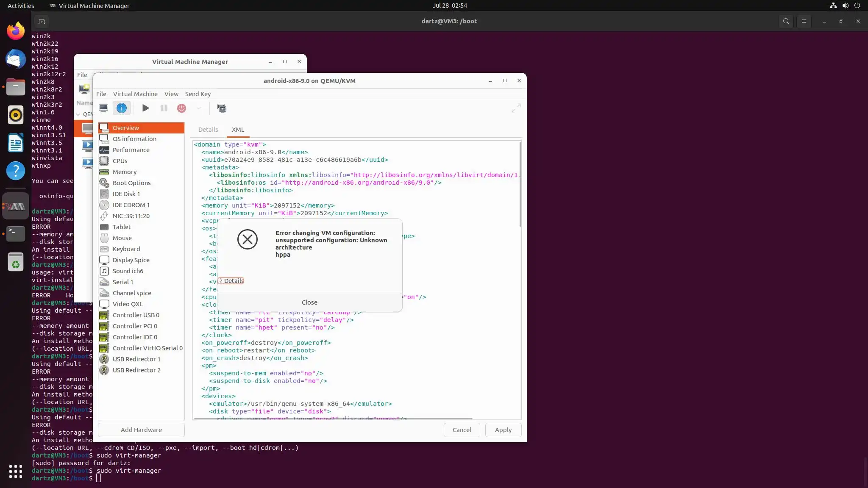Image resolution: width=868 pixels, height=488 pixels.
Task: Open the Send Key menu
Action: 198,94
